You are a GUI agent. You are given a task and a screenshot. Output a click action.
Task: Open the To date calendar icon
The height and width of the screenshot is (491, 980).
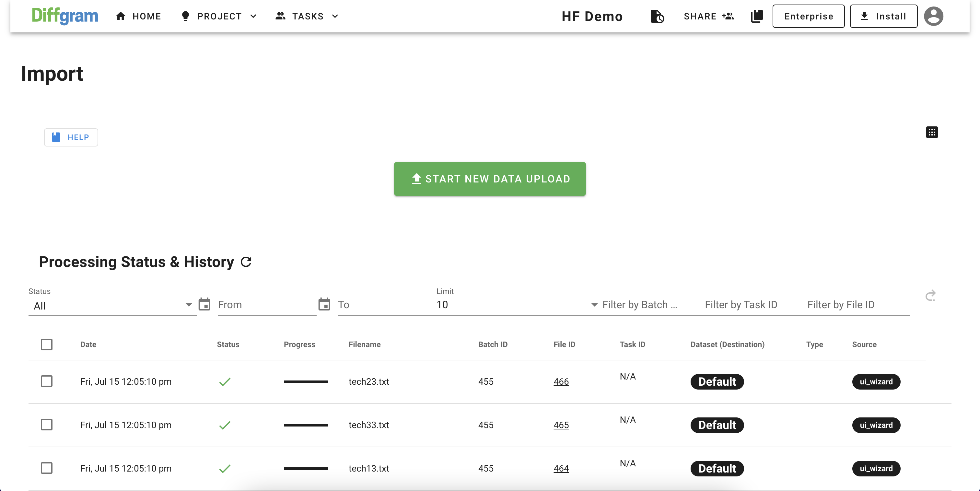(x=324, y=304)
